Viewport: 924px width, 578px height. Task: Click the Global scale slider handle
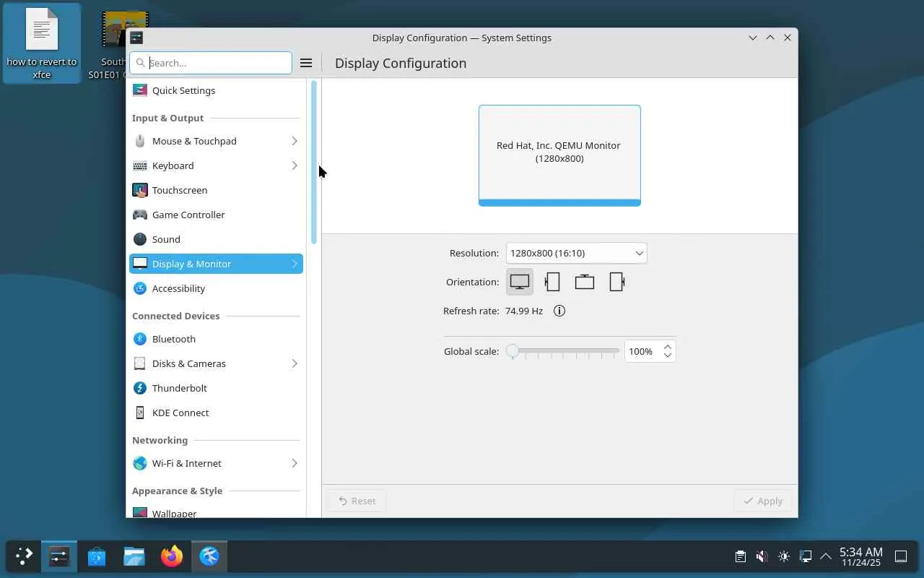pos(512,351)
